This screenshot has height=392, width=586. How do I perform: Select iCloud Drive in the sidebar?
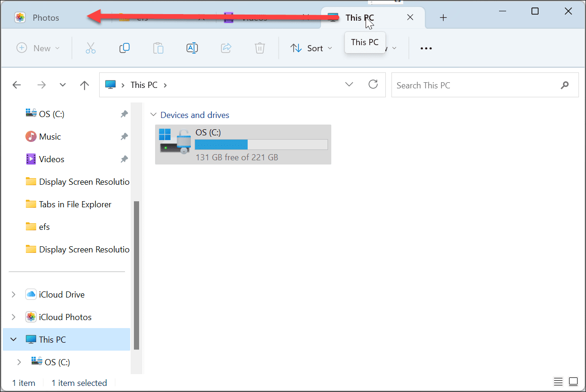[62, 295]
